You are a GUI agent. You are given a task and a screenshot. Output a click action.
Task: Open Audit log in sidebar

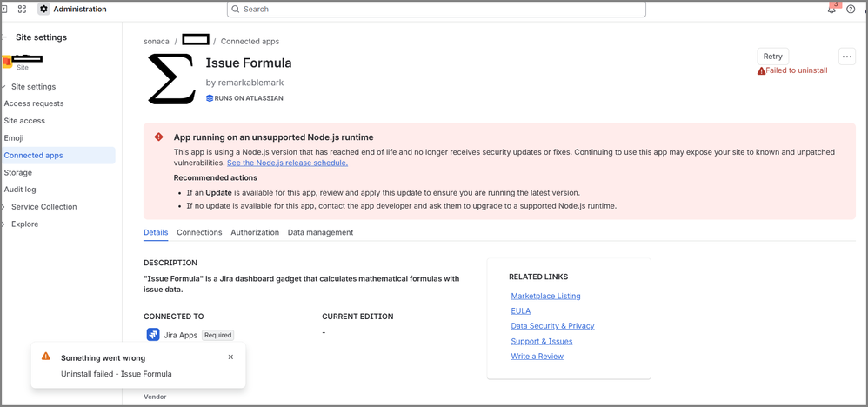pyautogui.click(x=20, y=190)
